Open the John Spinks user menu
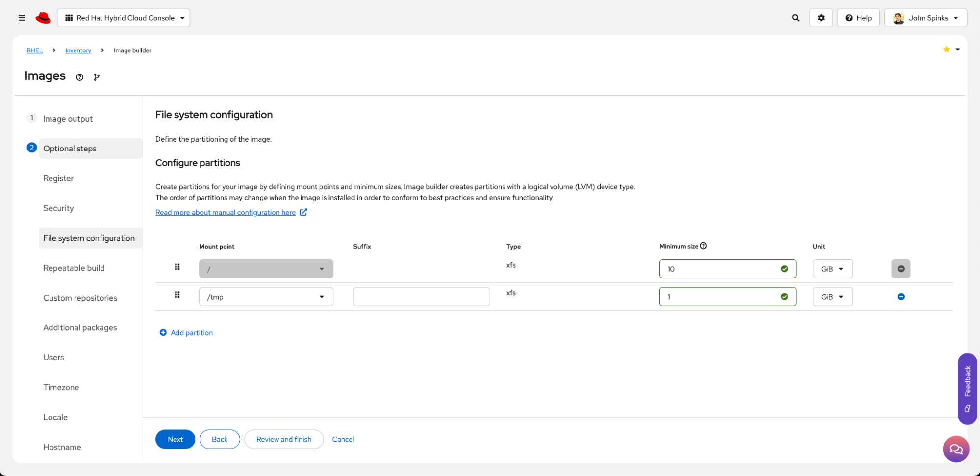The image size is (980, 476). (925, 18)
